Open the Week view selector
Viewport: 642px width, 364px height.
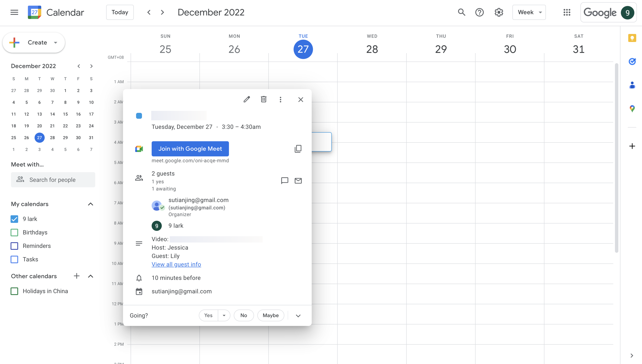click(x=529, y=12)
